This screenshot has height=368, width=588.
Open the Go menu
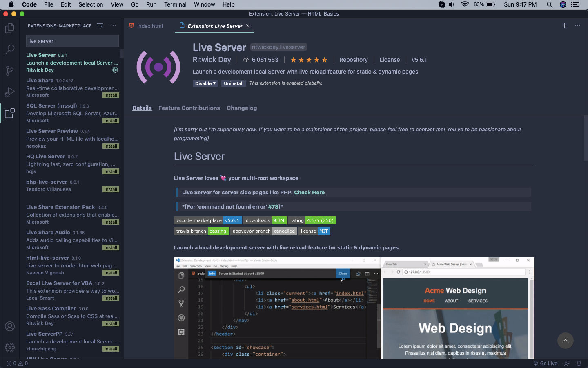135,4
